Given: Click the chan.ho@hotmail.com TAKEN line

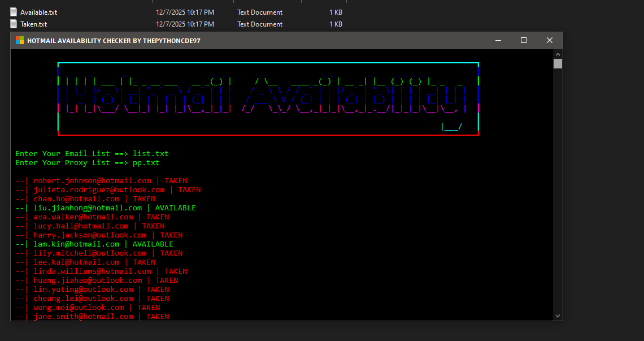Looking at the screenshot, I should [x=85, y=198].
